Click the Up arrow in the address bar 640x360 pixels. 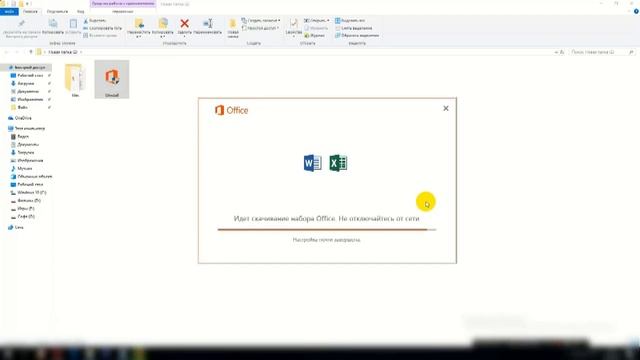coord(31,52)
